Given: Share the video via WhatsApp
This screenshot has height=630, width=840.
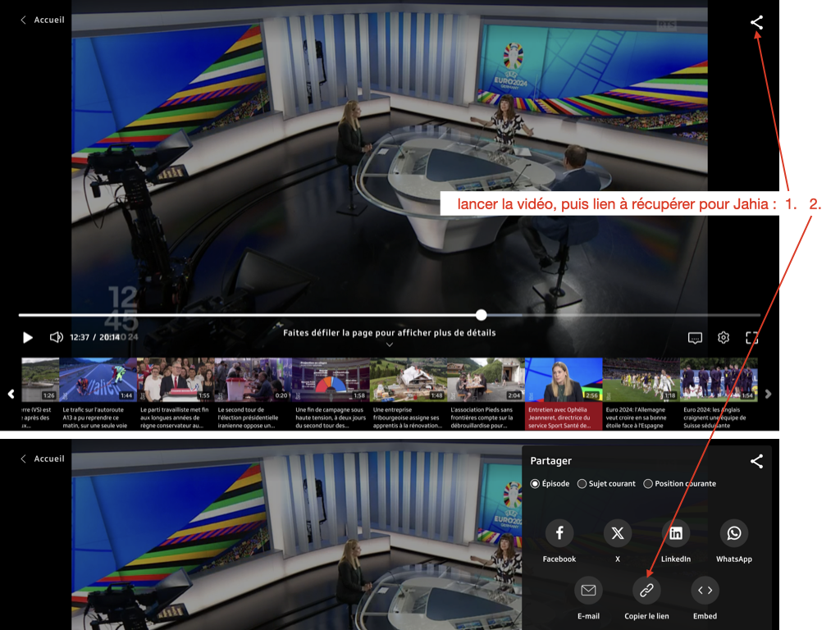Looking at the screenshot, I should coord(734,533).
